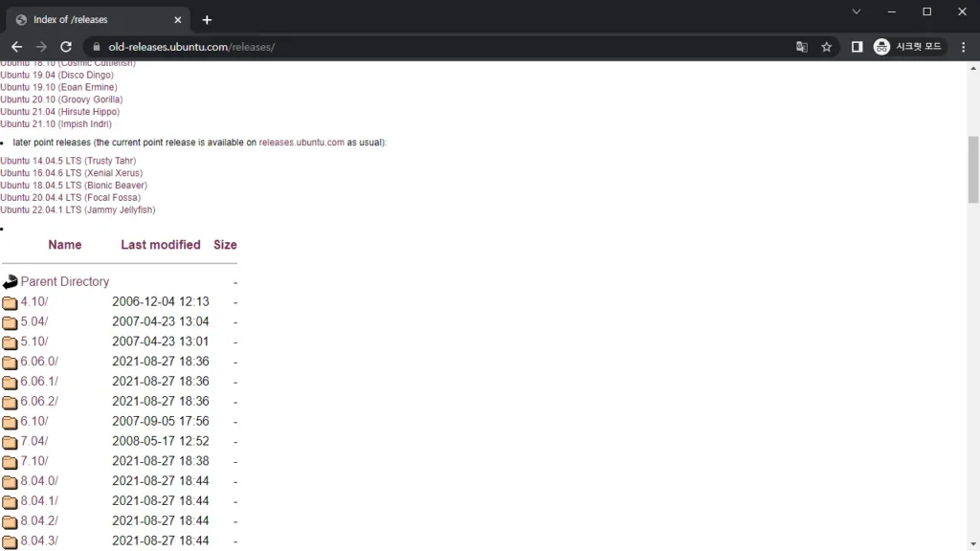The height and width of the screenshot is (551, 980).
Task: Open Ubuntu 14.04.5 LTS (Trusty Tahr) link
Action: click(x=68, y=161)
